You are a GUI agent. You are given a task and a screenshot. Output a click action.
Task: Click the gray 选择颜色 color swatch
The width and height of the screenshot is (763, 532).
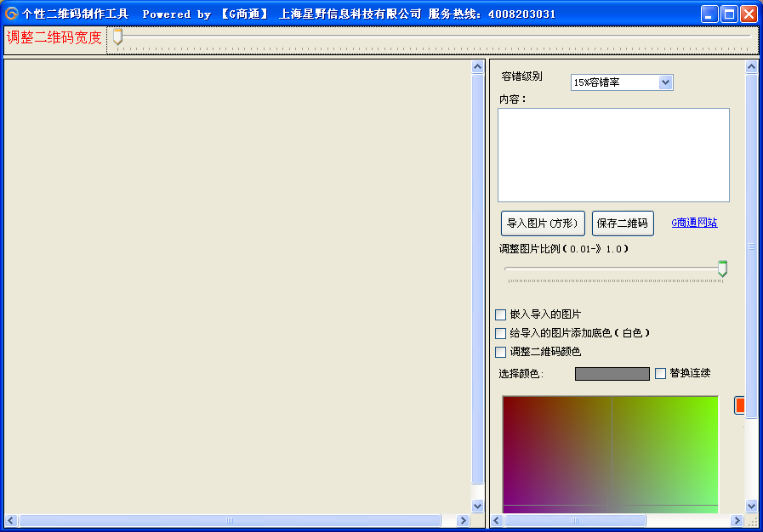[612, 373]
